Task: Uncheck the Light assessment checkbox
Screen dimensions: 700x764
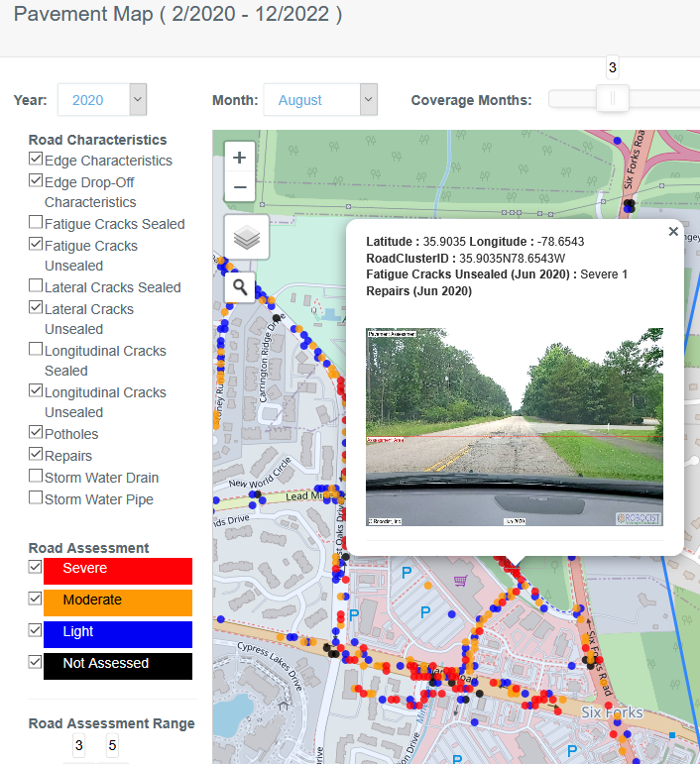Action: (36, 630)
